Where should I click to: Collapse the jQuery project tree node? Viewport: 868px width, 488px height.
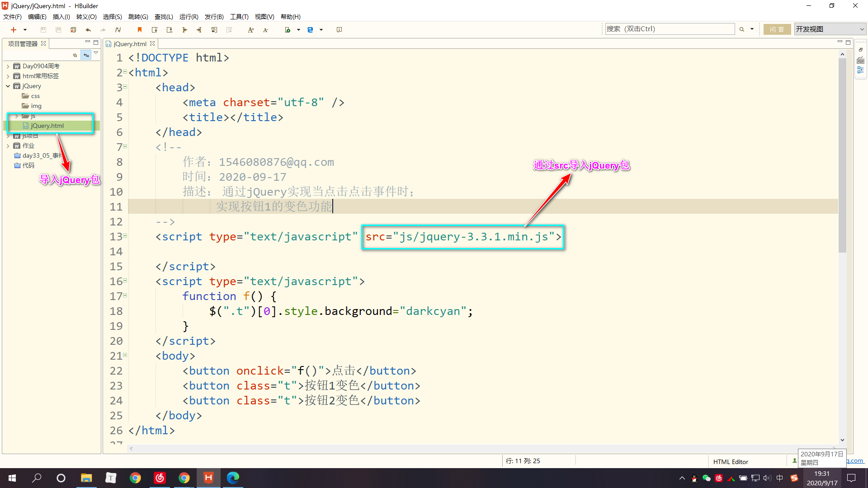pos(8,86)
